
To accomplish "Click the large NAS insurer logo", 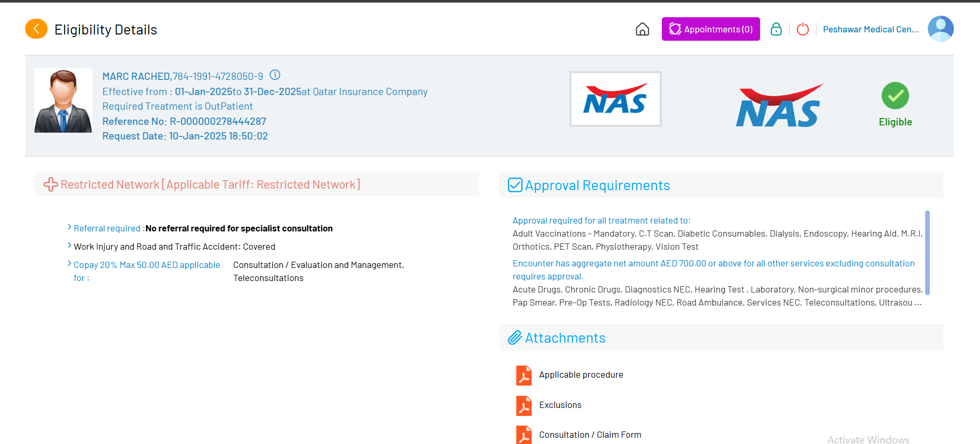I will point(779,106).
